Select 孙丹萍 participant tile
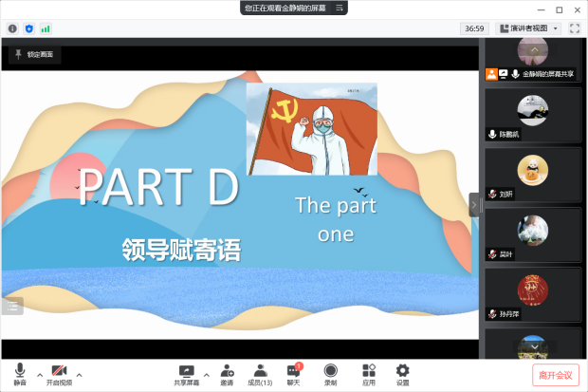588x392 pixels. [532, 295]
